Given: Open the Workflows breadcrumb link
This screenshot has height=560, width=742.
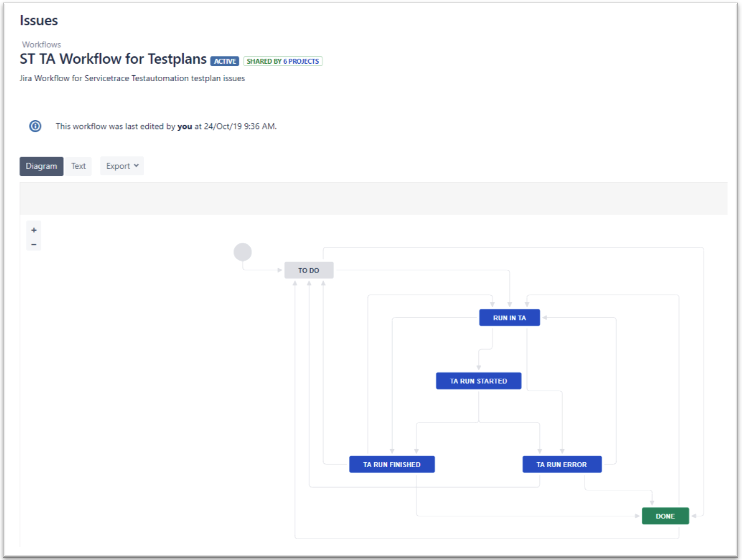Looking at the screenshot, I should click(41, 45).
